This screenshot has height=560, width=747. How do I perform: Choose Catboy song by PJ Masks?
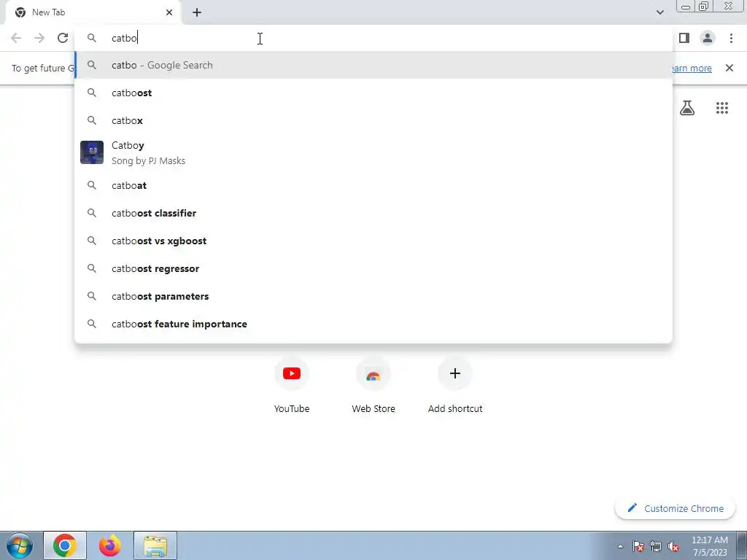click(373, 153)
